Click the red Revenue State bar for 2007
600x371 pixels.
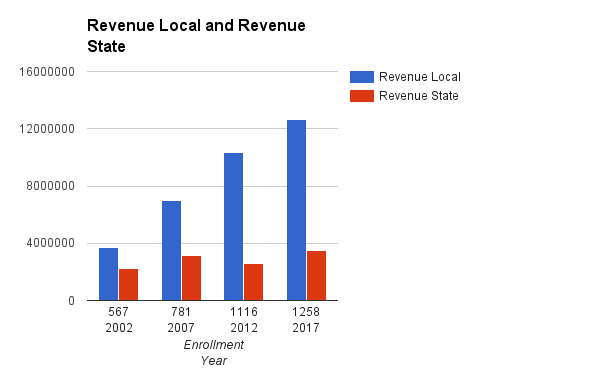click(x=191, y=278)
